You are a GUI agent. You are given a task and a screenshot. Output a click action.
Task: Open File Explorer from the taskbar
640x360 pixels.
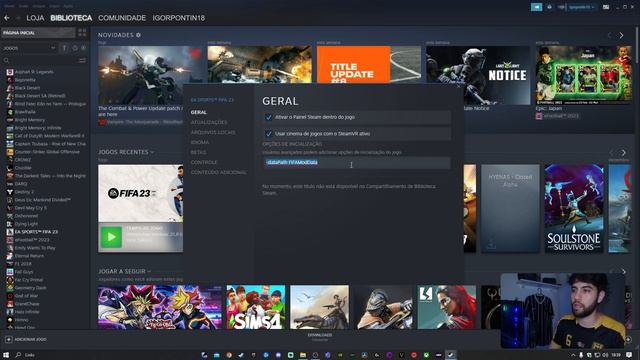tap(303, 355)
